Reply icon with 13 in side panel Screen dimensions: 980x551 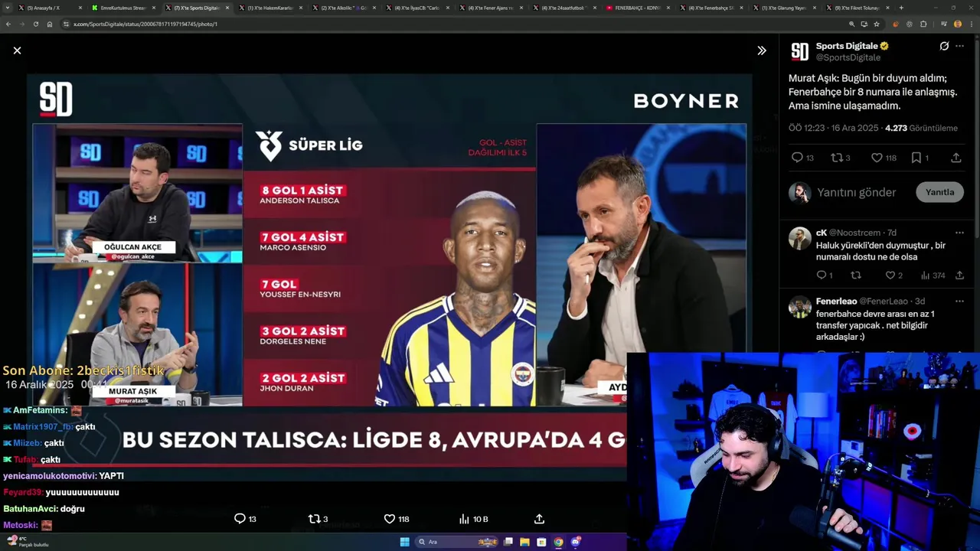(x=802, y=158)
